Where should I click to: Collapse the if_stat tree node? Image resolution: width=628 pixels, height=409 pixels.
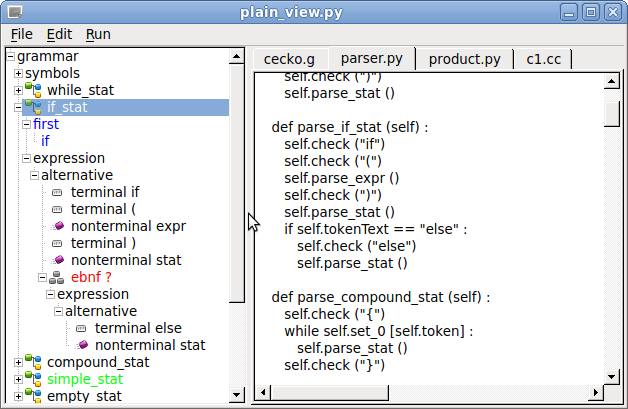pos(18,107)
